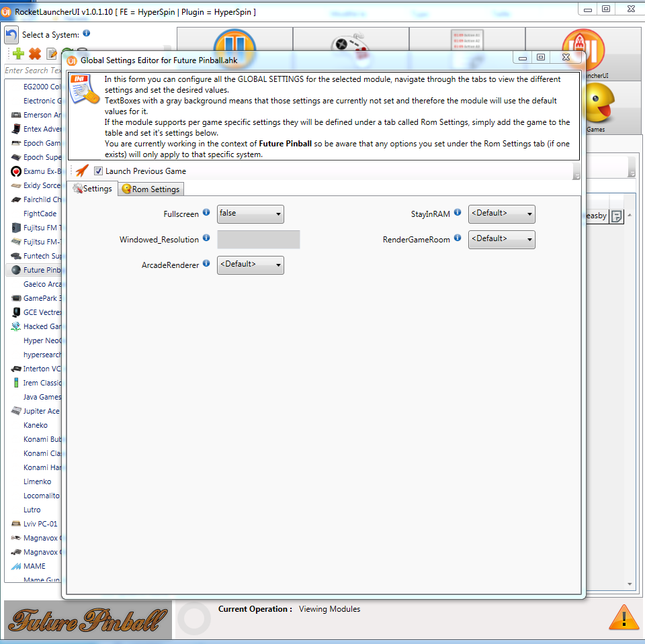Select MAME in the system list

click(x=34, y=566)
